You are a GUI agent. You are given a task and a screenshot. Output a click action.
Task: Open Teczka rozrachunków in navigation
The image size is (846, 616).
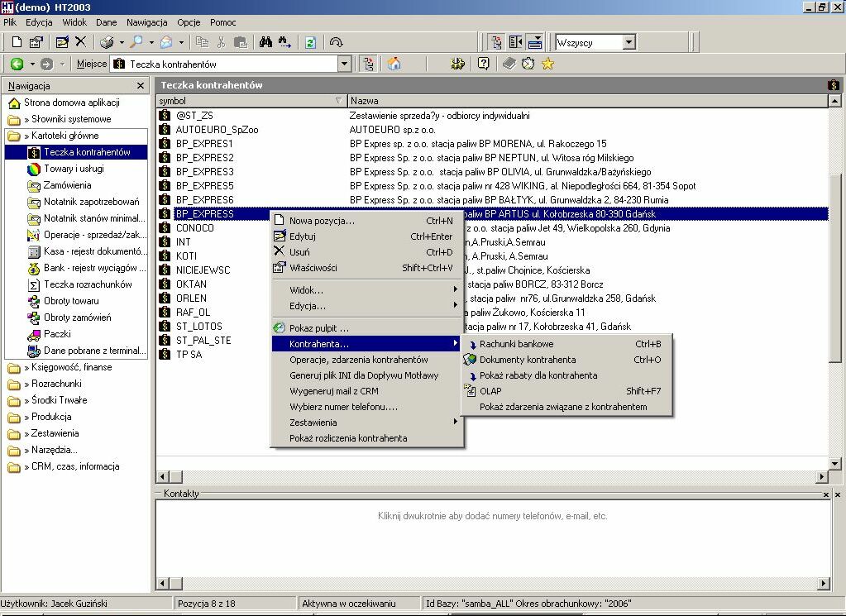[x=88, y=284]
